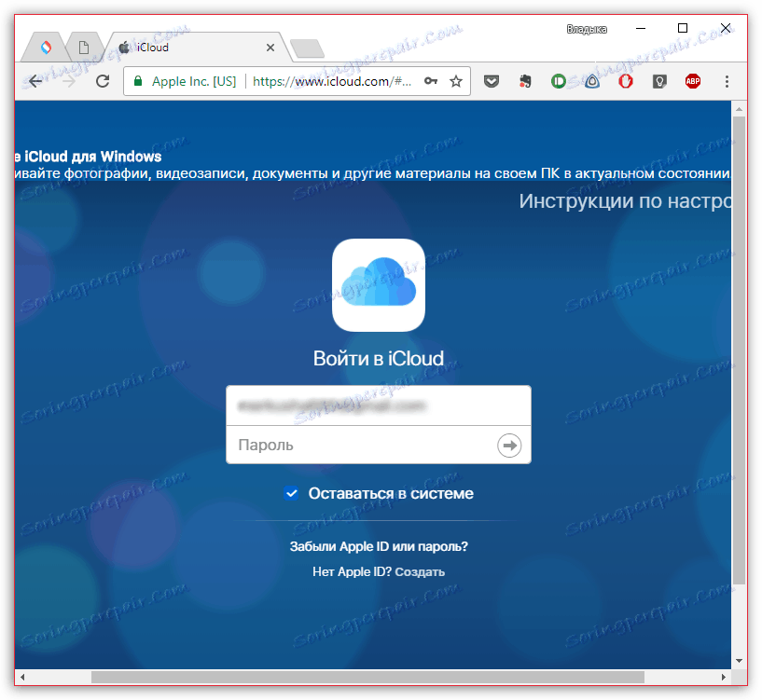The height and width of the screenshot is (700, 762).
Task: Click the green padlock security icon
Action: tap(138, 81)
